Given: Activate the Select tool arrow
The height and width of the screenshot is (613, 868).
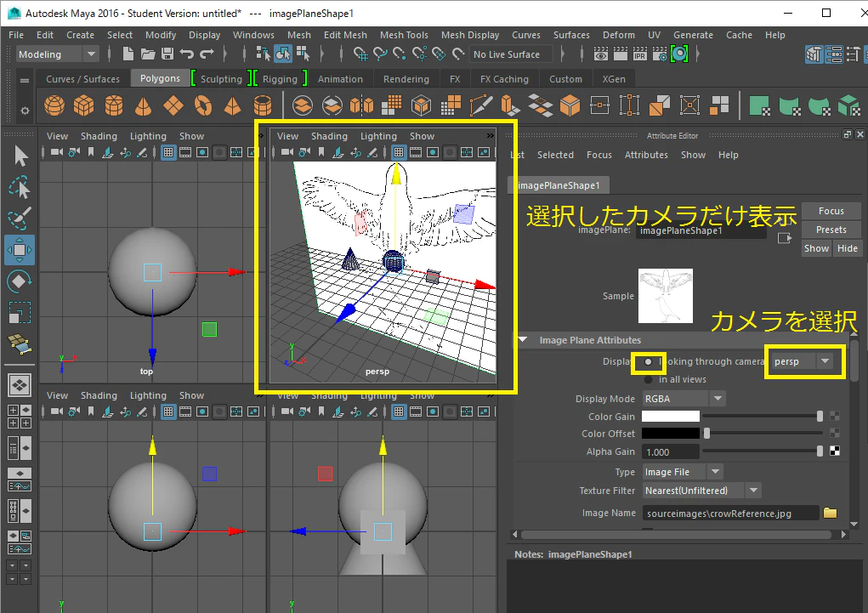Looking at the screenshot, I should [20, 156].
